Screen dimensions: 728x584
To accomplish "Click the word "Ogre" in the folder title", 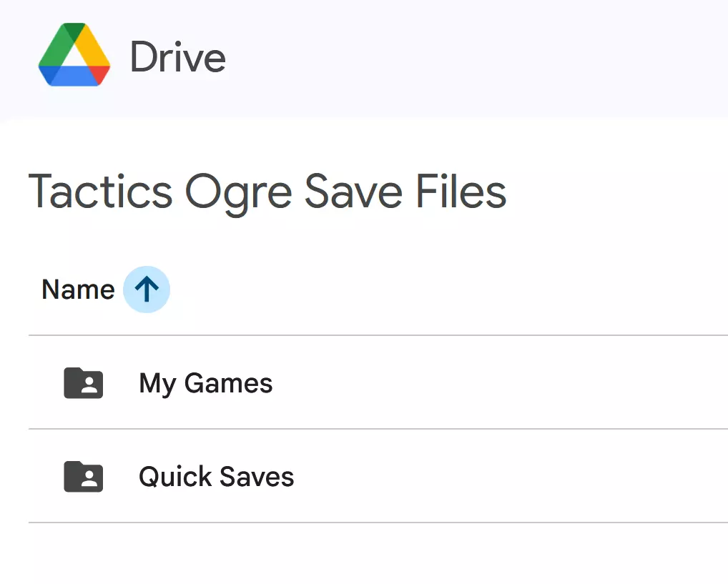I will coord(237,192).
